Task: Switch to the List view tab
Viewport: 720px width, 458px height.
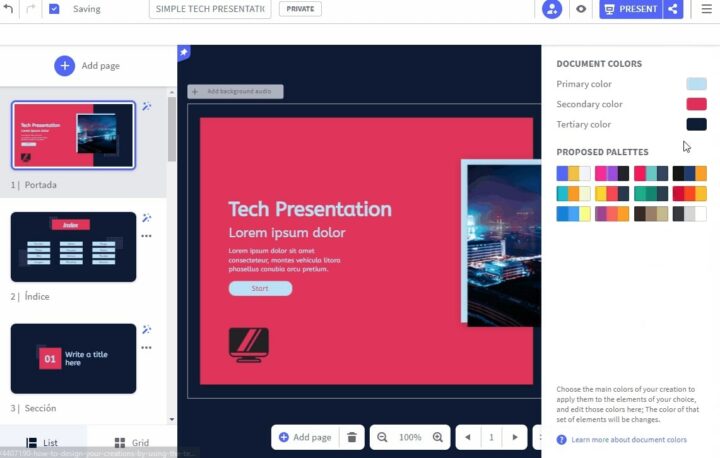Action: pos(42,442)
